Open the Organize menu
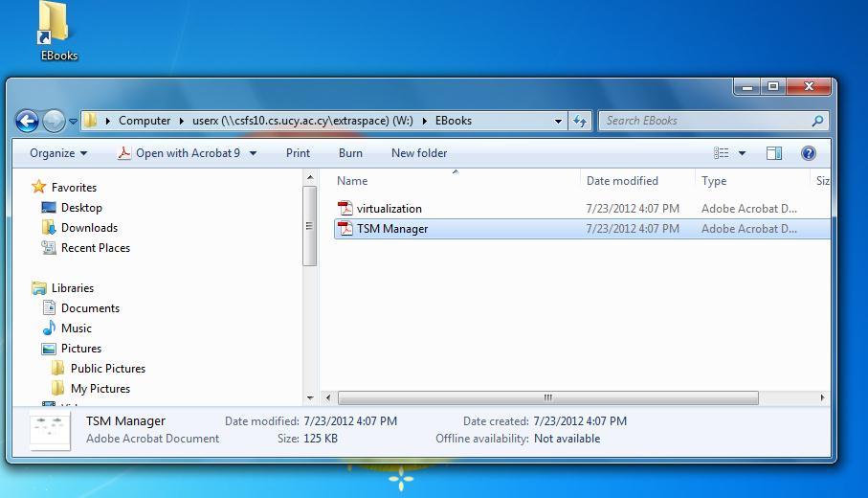Image resolution: width=868 pixels, height=498 pixels. pyautogui.click(x=58, y=153)
